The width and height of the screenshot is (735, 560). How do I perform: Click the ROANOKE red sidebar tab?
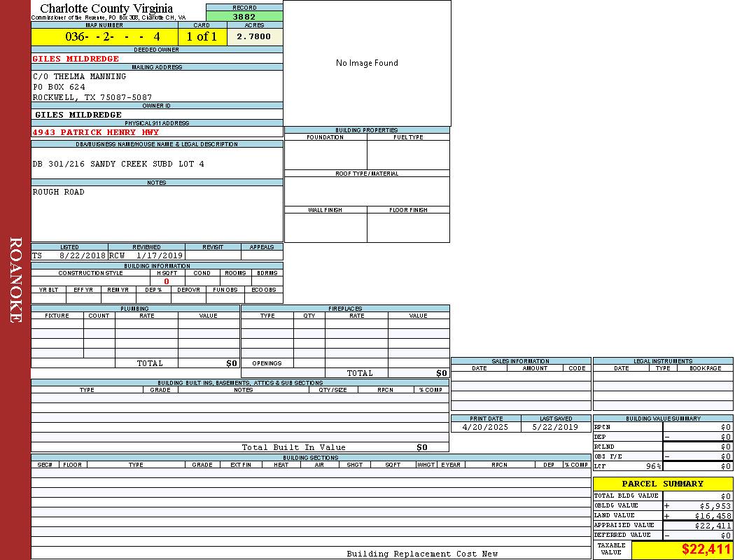15,280
